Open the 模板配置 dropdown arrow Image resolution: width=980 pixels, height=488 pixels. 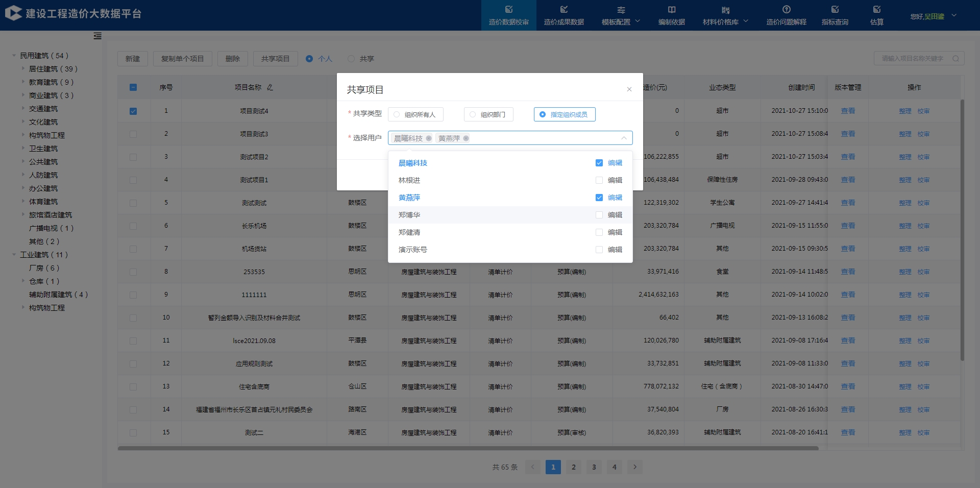638,21
